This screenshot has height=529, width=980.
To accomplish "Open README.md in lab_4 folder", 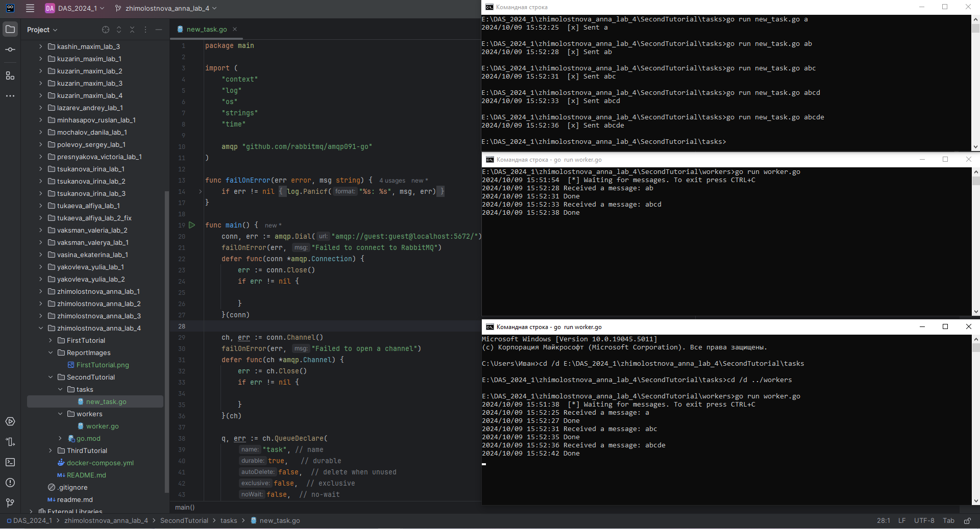I will point(86,475).
